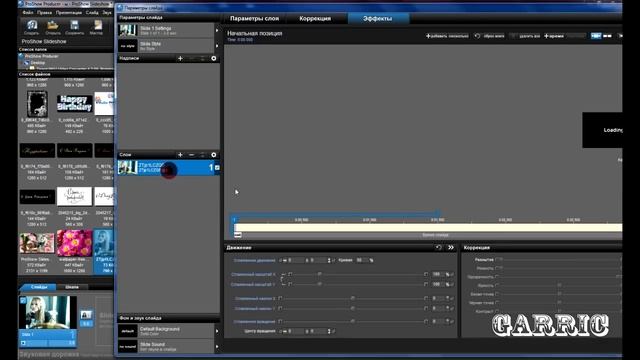Open the Мастер wizard icon
640x360 pixels.
click(x=97, y=25)
